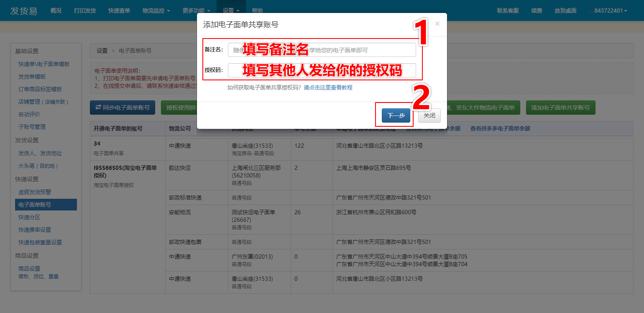Open the 概况 nav item
Image resolution: width=644 pixels, height=313 pixels.
(56, 10)
